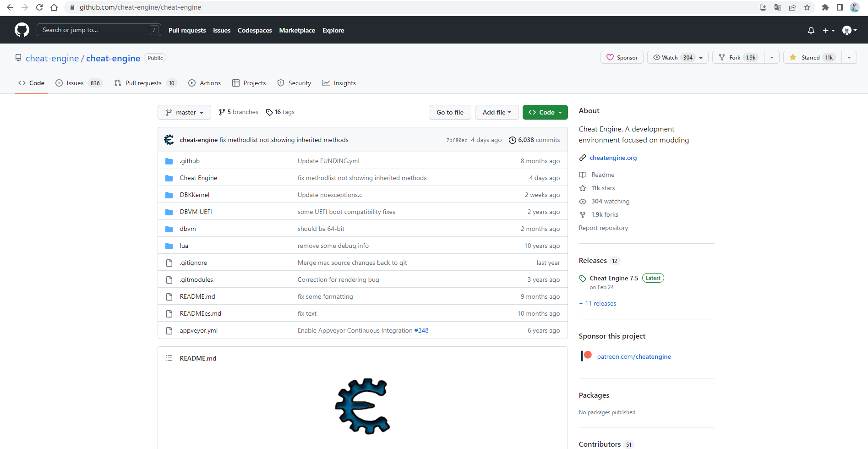Click the translate page icon
Viewport: 868px width, 449px height.
tap(778, 7)
